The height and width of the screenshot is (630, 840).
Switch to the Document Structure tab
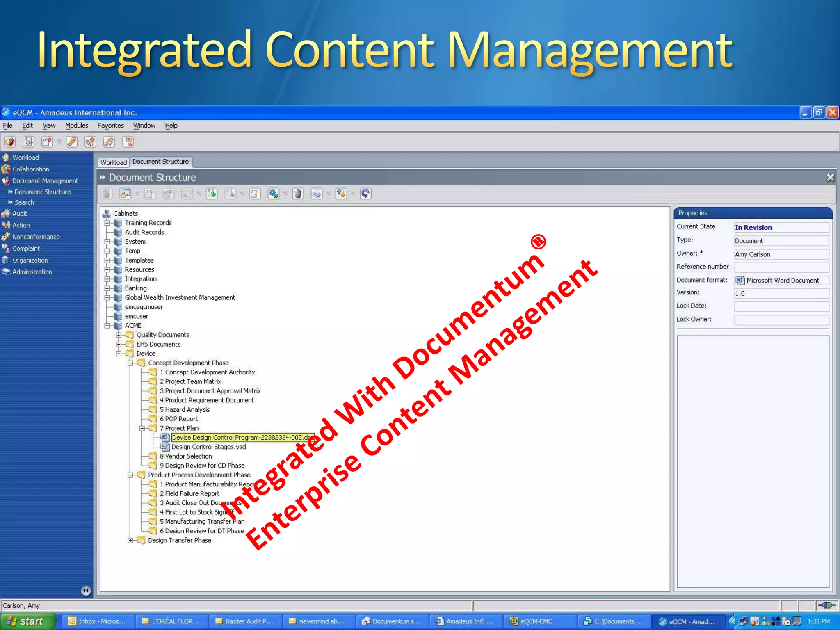160,162
